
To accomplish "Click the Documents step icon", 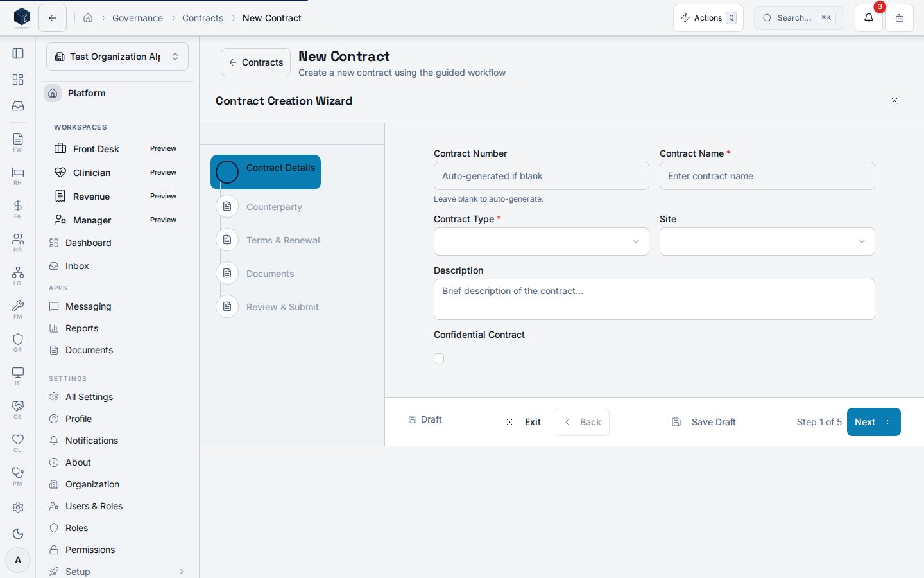I will (227, 274).
